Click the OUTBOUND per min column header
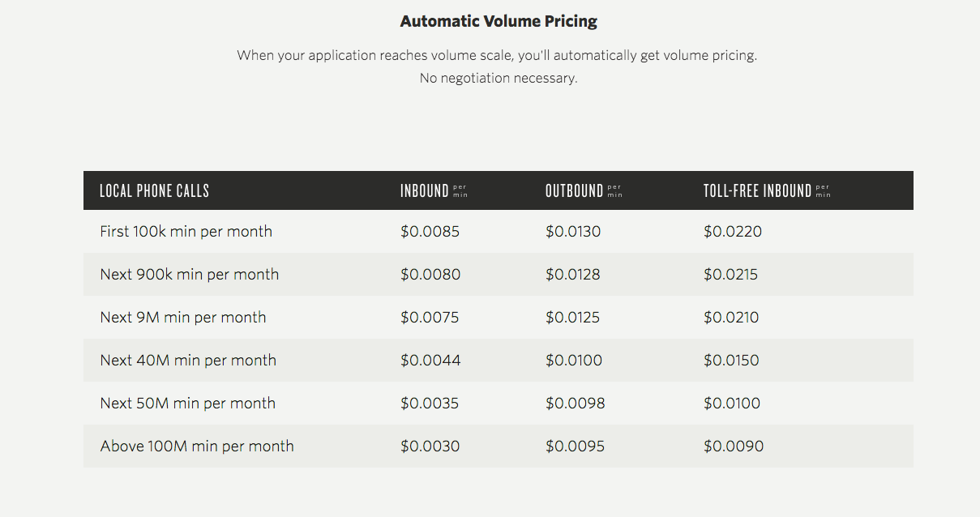The image size is (980, 517). (584, 191)
